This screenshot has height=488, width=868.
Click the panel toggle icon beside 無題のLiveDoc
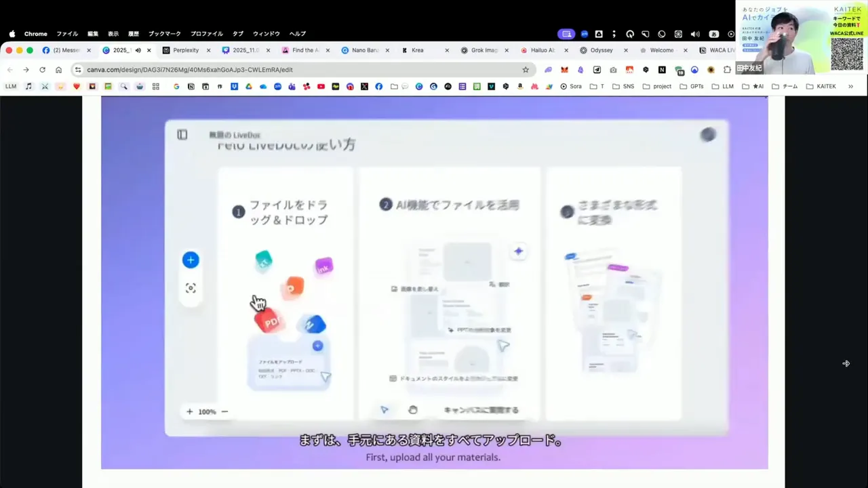(x=182, y=135)
